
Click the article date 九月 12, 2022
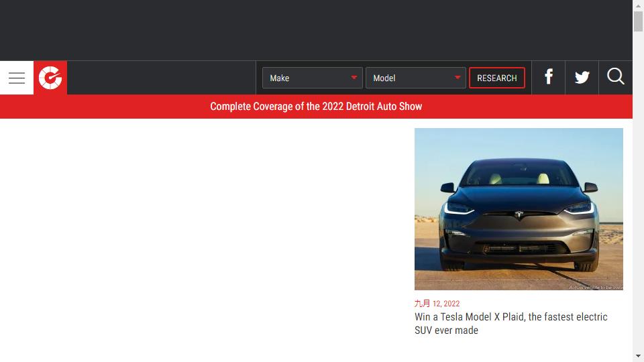pyautogui.click(x=437, y=303)
